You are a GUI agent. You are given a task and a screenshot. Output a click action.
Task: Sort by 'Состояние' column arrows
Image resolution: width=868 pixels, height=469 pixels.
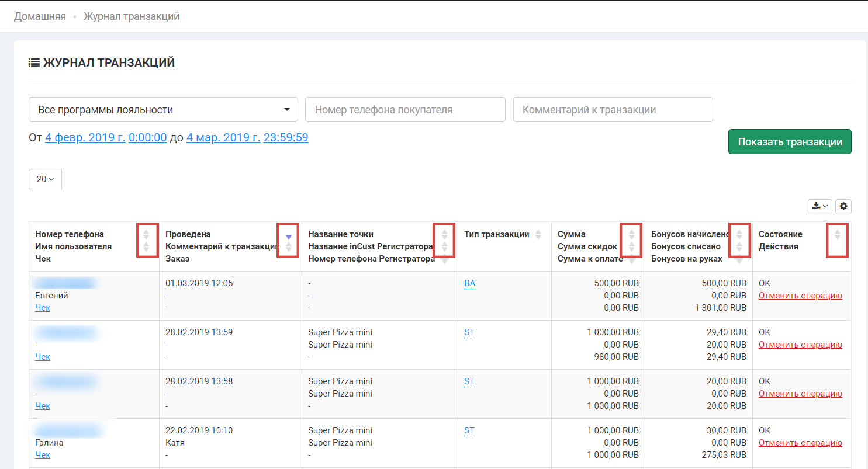click(837, 234)
